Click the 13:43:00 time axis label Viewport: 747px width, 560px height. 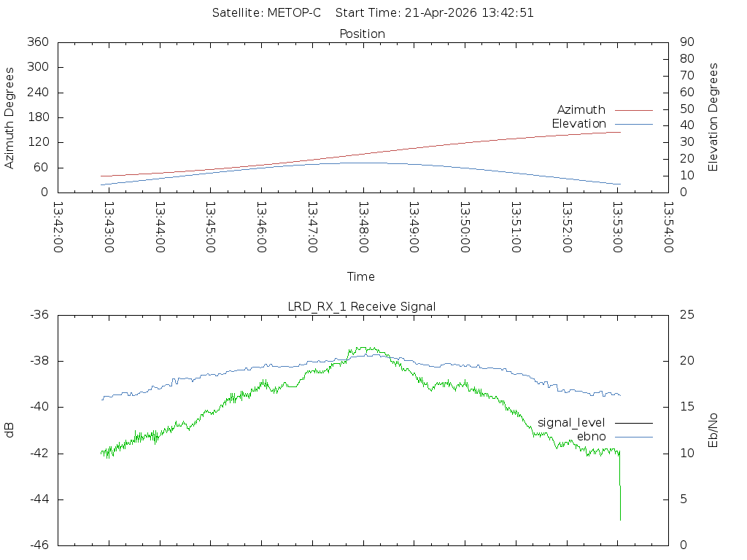tap(109, 227)
